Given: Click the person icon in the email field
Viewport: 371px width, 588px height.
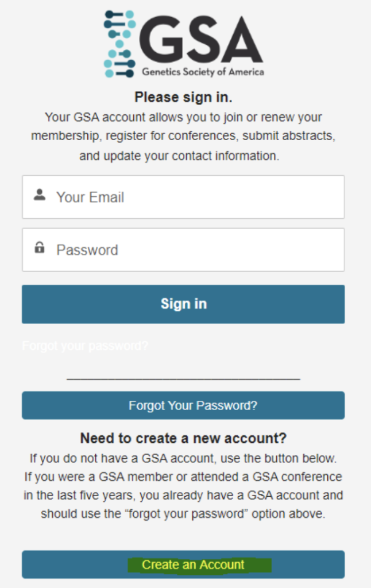Looking at the screenshot, I should coord(39,195).
